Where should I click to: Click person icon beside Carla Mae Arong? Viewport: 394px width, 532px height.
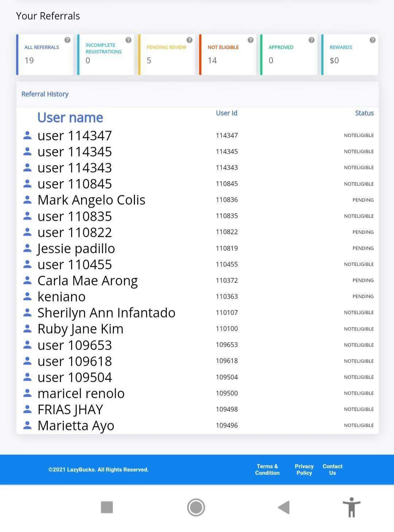tap(27, 280)
